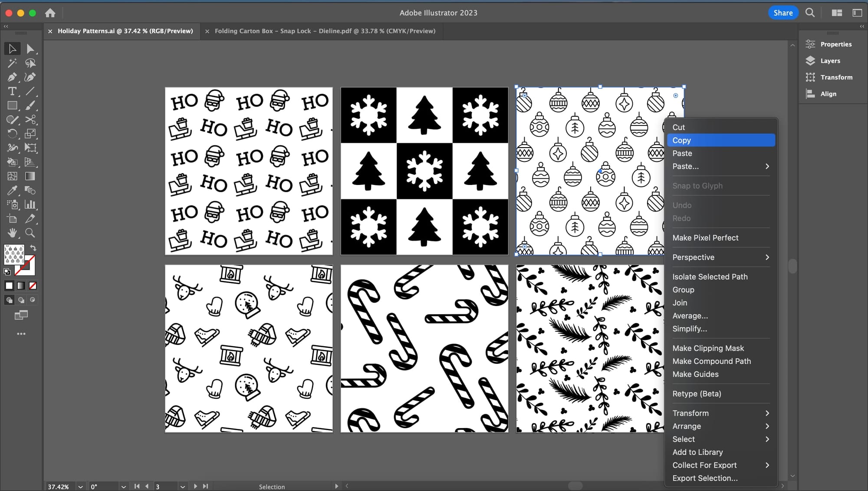Set paint type to Color
This screenshot has height=491, width=868.
(x=9, y=286)
